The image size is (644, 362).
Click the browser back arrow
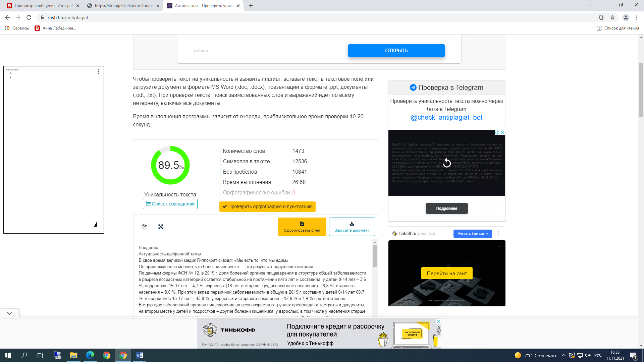coord(7,17)
